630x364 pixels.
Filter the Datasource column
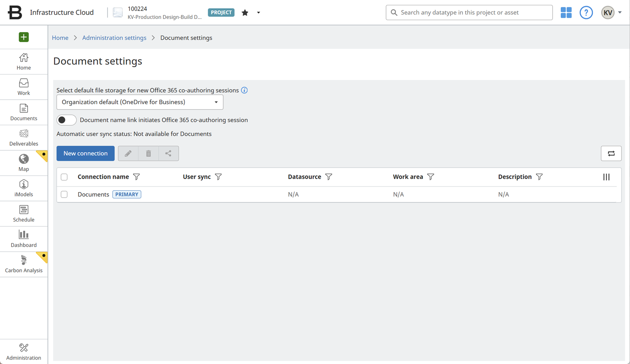click(x=329, y=177)
